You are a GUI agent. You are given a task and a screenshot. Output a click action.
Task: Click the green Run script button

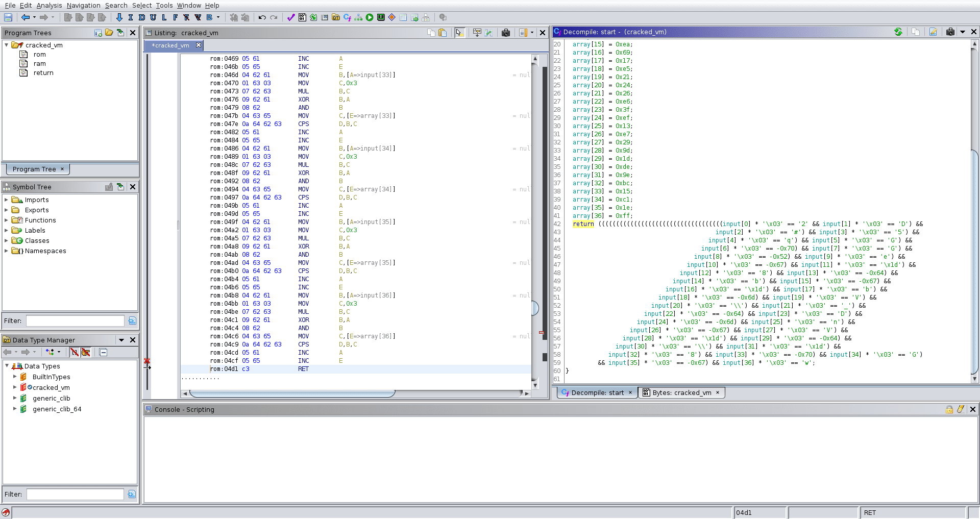(370, 17)
